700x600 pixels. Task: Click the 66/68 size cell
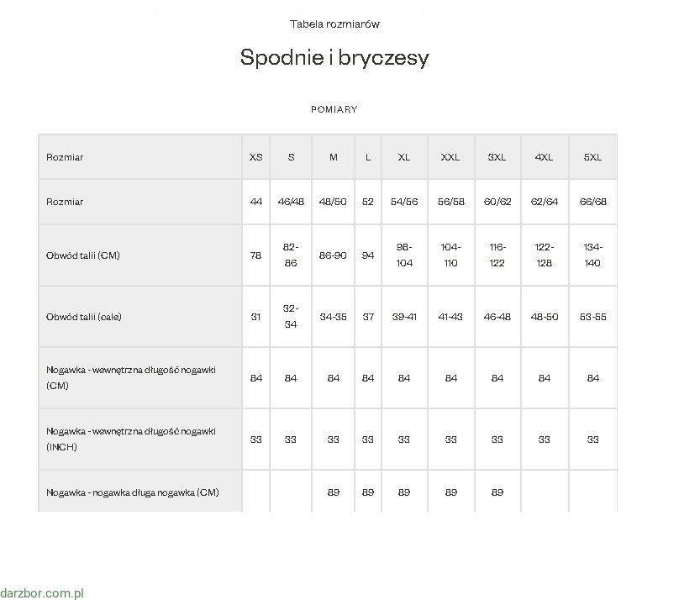[592, 202]
